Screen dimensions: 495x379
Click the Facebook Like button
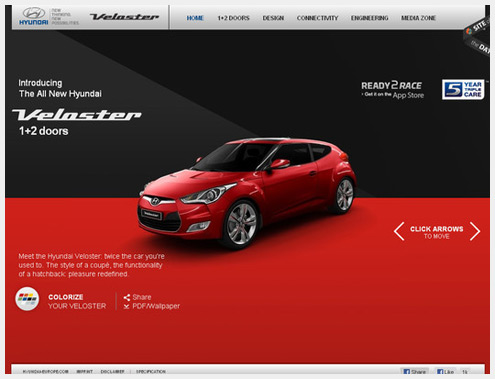click(445, 371)
